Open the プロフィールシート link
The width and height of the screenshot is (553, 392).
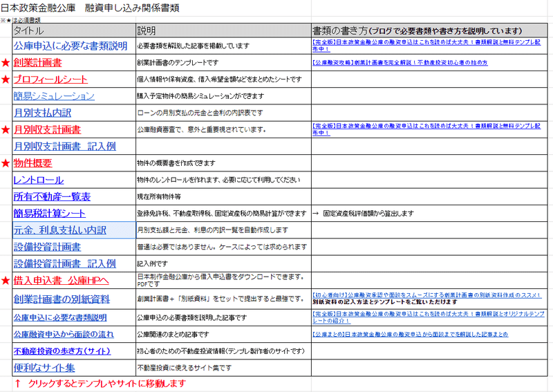50,80
